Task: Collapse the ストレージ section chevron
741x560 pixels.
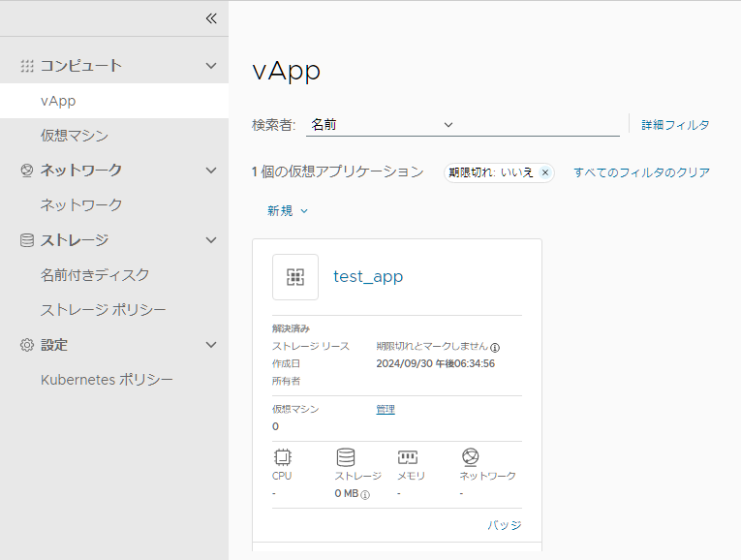Action: pyautogui.click(x=211, y=240)
